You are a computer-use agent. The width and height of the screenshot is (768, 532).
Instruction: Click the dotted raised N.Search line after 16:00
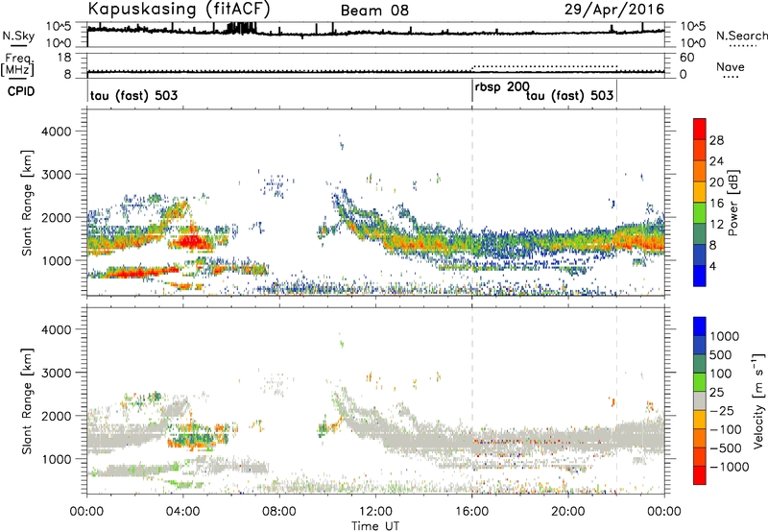coord(544,66)
